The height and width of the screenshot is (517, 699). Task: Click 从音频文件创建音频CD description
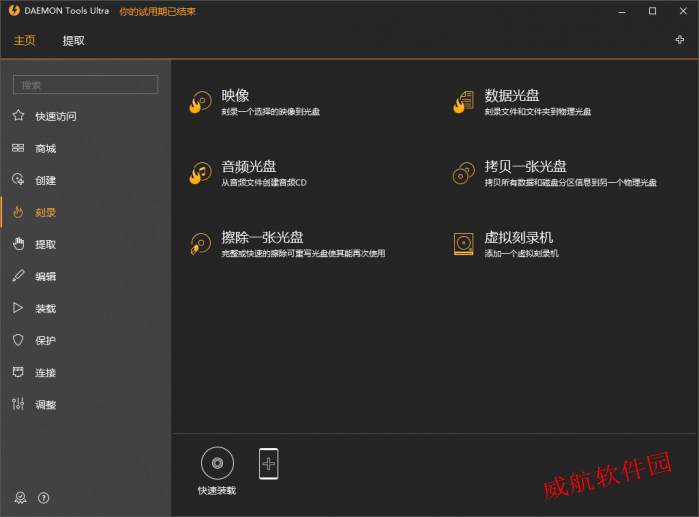click(264, 182)
